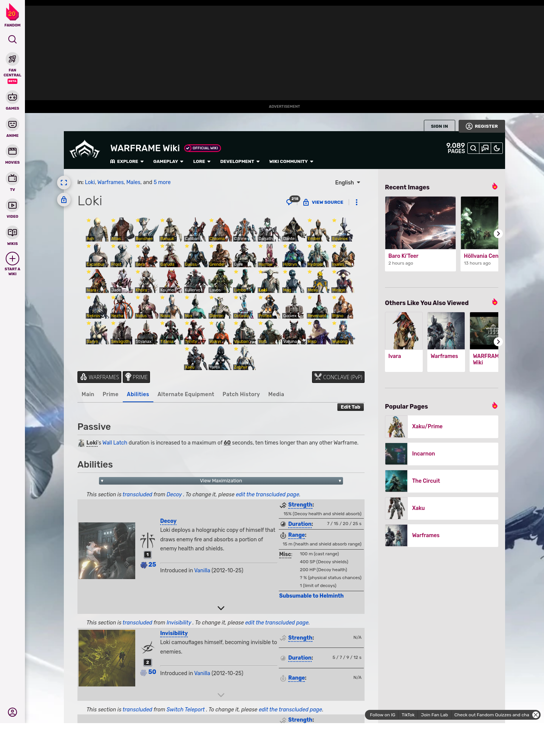Open Wiki Community dropdown menu
544x756 pixels.
tap(291, 161)
